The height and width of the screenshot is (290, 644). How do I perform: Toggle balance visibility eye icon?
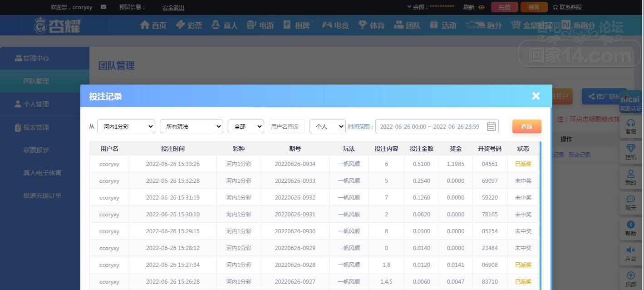tap(482, 7)
